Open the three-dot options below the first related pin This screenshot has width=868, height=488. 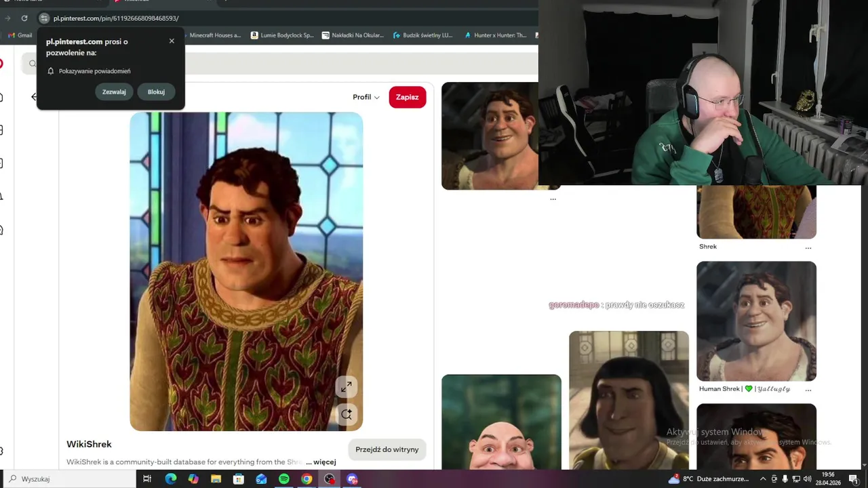[x=553, y=199]
